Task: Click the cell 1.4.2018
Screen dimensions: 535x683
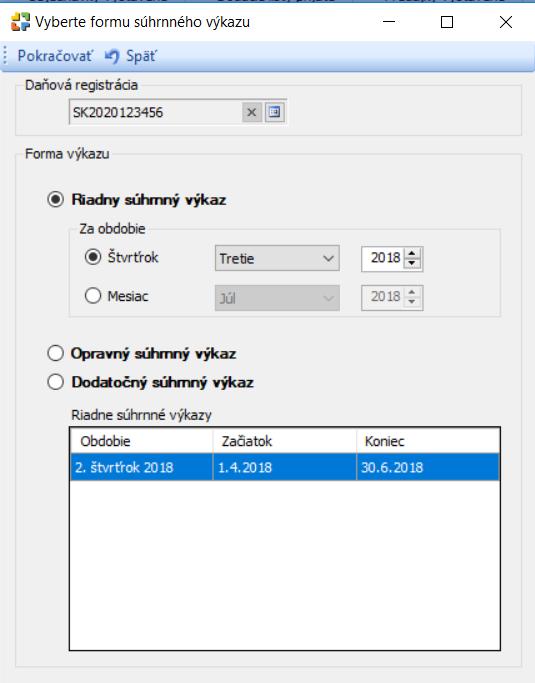Action: click(284, 467)
